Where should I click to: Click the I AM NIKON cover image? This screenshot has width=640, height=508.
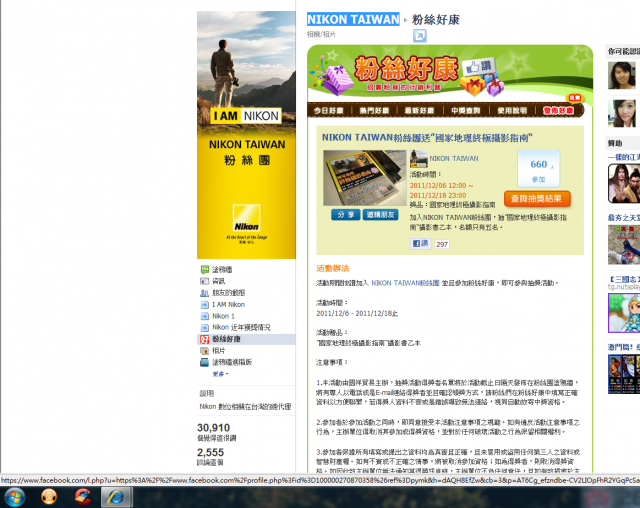point(246,135)
